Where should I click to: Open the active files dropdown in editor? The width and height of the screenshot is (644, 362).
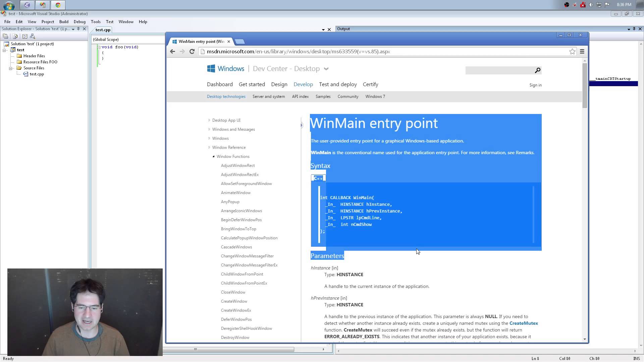(323, 29)
